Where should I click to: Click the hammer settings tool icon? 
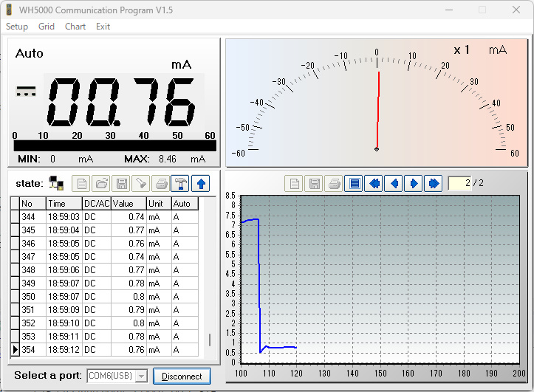(x=179, y=183)
